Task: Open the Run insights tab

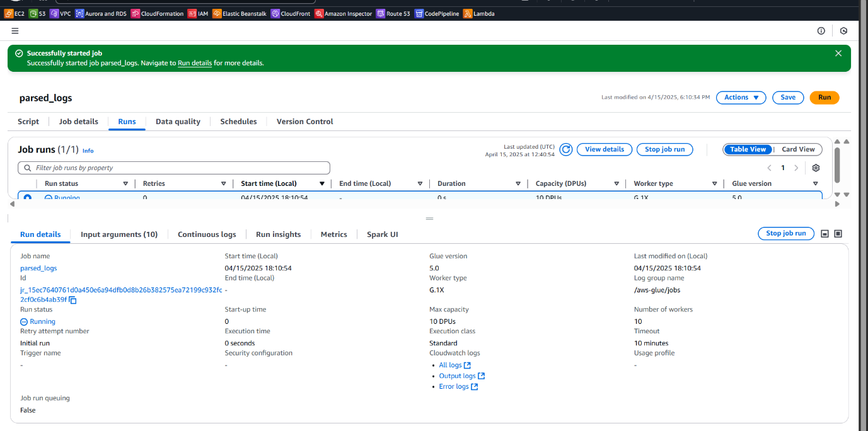Action: [x=279, y=234]
